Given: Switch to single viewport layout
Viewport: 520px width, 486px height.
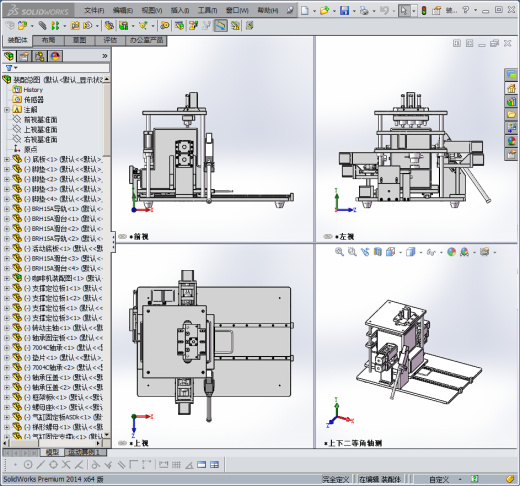Looking at the screenshot, I should [202, 465].
